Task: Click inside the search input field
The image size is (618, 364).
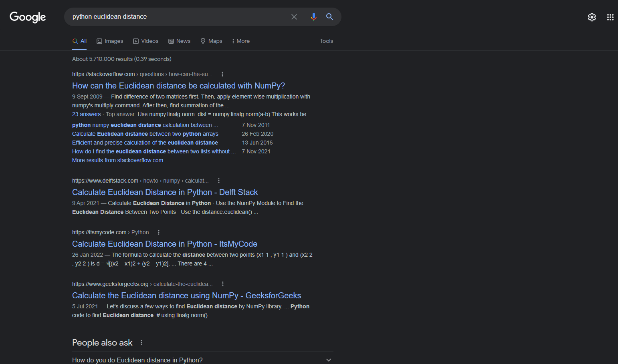Action: 176,17
